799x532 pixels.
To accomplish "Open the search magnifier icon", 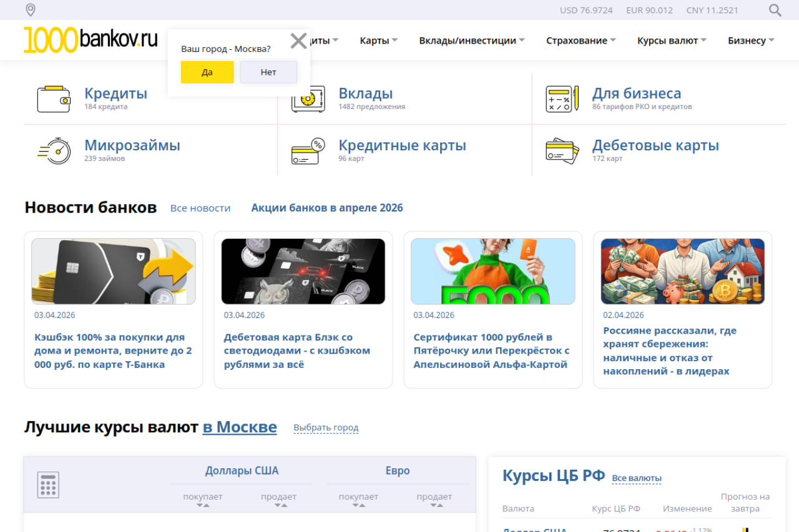I will click(x=775, y=10).
